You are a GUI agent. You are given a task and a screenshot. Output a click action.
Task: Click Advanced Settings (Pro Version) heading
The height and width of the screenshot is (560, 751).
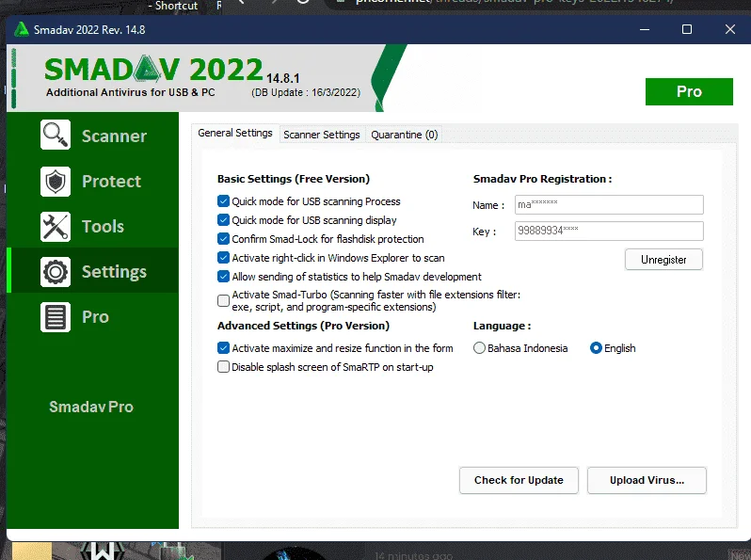coord(303,326)
